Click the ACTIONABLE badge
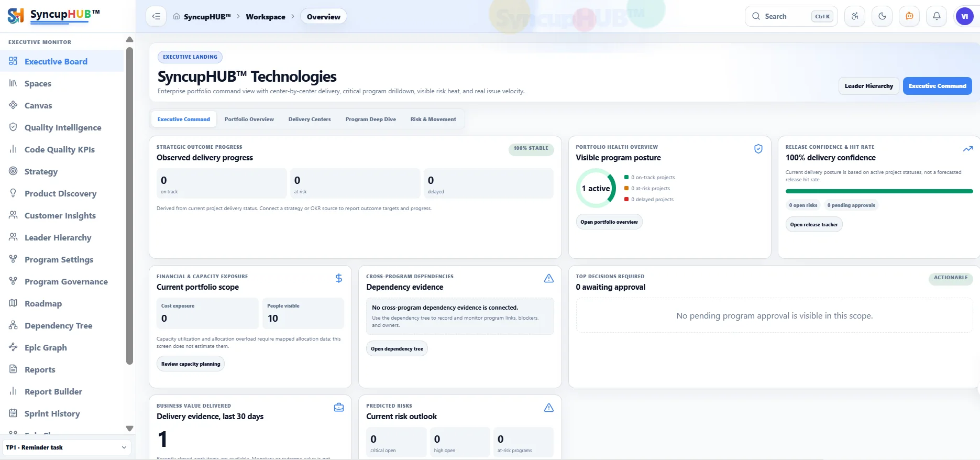980x460 pixels. [951, 278]
